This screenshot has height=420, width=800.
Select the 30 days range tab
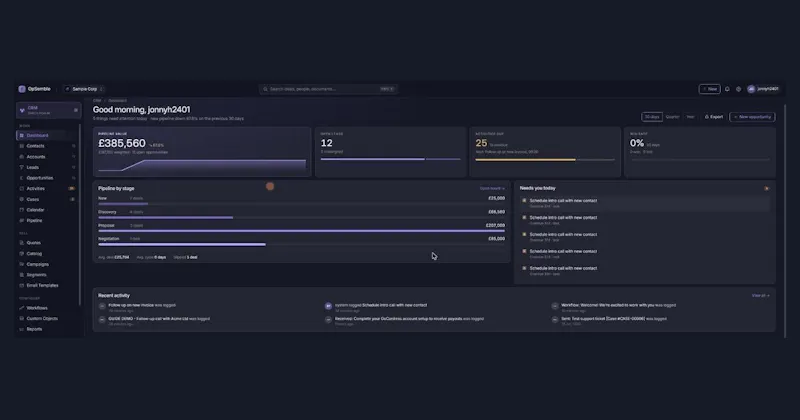click(652, 117)
